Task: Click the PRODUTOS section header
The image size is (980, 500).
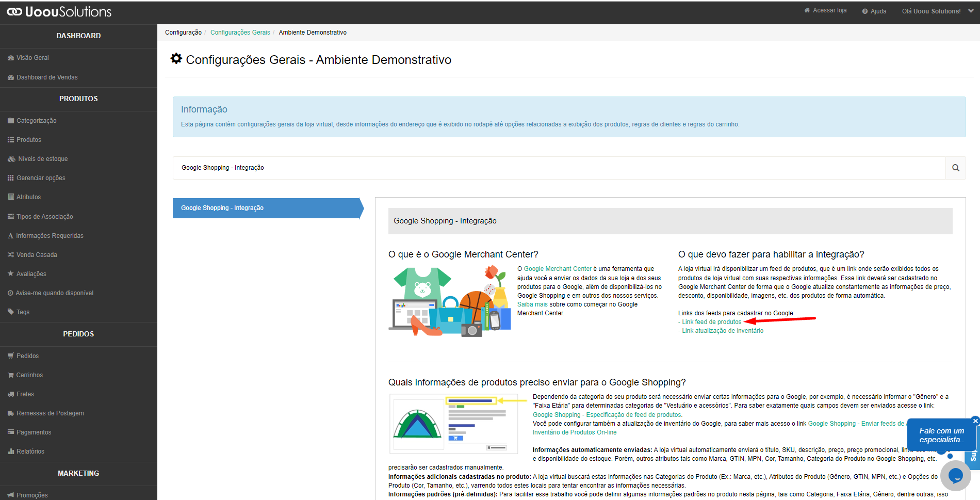Action: coord(78,99)
